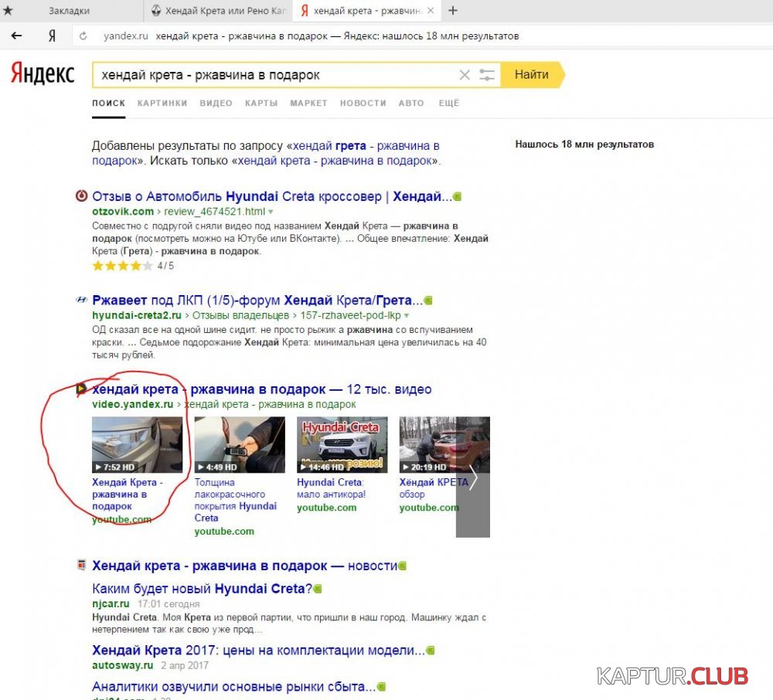Screen dimensions: 773x700
Task: Click the green marker after 'Каким будет новый Hyundai Creta?'
Action: coord(318,589)
